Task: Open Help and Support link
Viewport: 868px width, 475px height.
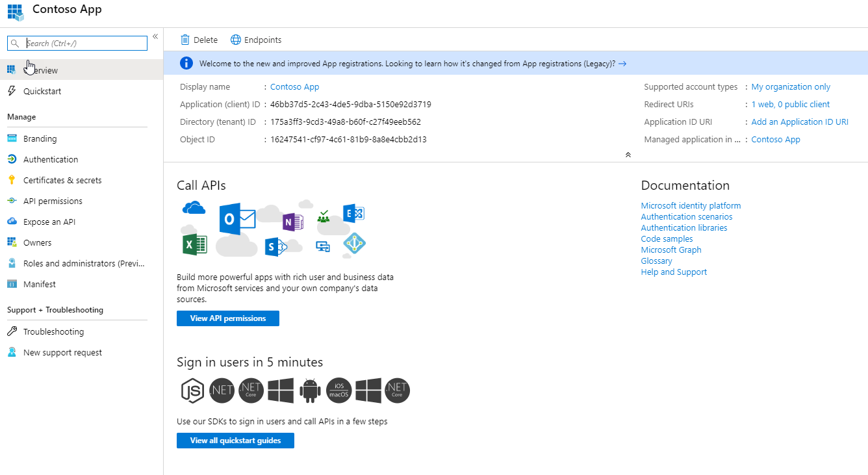Action: click(674, 272)
